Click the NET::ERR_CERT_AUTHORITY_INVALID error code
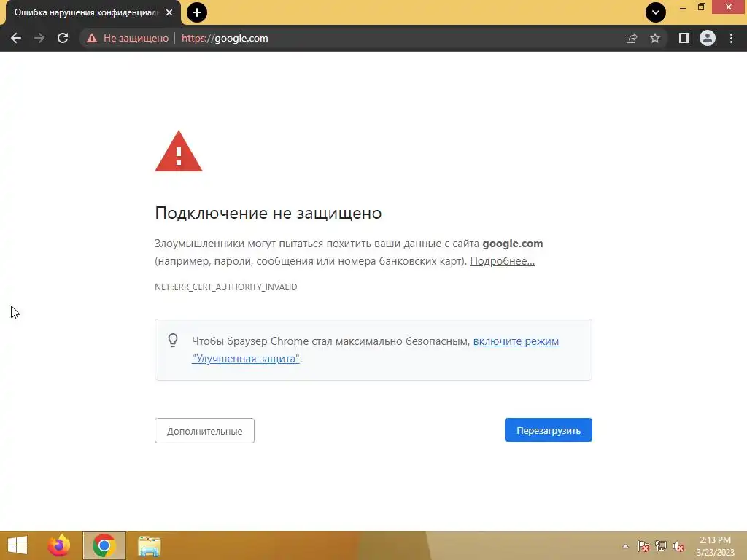The width and height of the screenshot is (747, 560). click(226, 287)
